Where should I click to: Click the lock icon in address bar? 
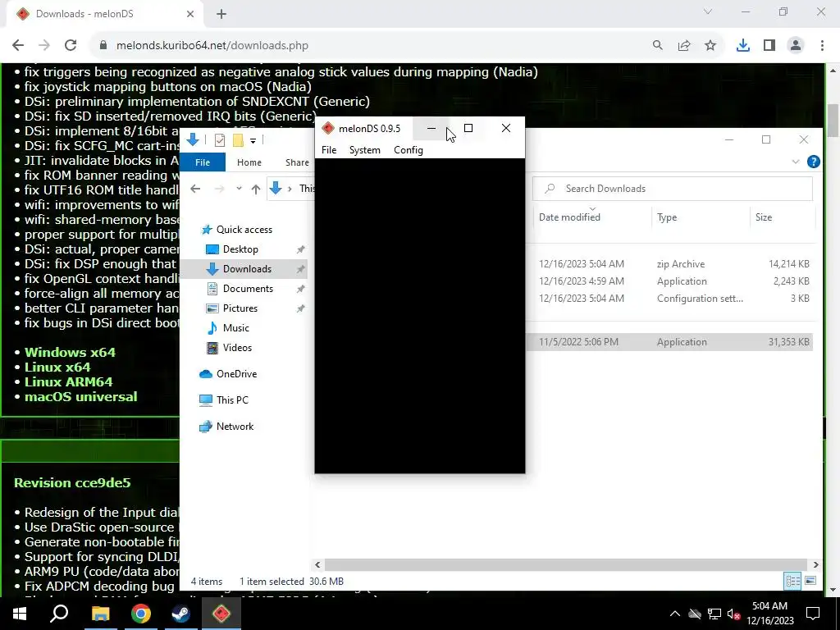coord(103,46)
